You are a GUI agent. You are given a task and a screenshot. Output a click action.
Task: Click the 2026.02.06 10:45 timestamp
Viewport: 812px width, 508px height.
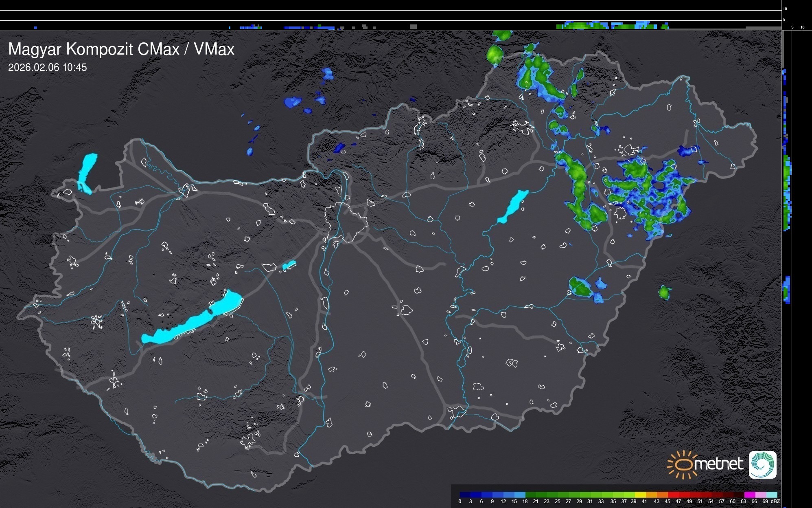[48, 68]
